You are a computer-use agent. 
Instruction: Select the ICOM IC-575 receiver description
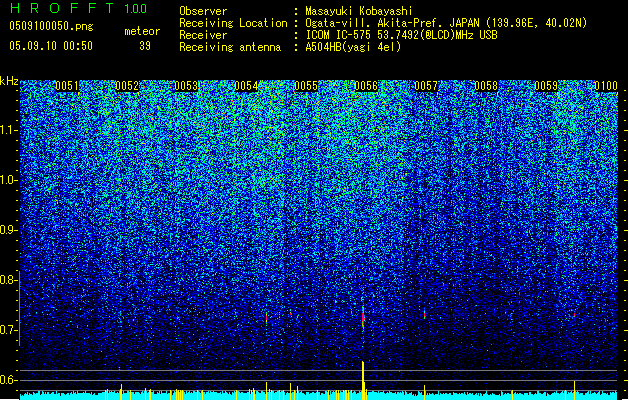click(401, 35)
